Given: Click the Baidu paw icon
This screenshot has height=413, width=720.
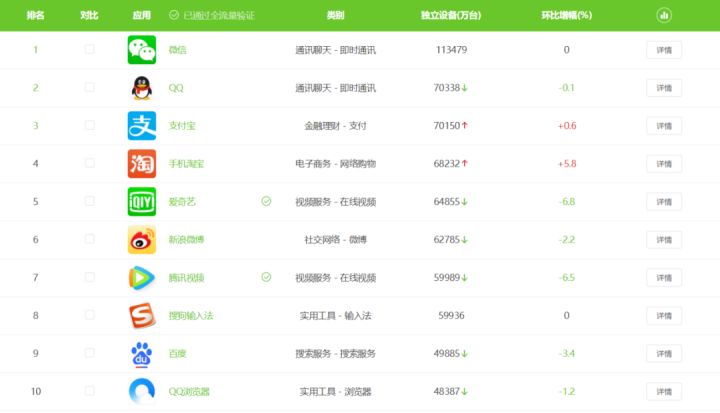Looking at the screenshot, I should click(141, 353).
